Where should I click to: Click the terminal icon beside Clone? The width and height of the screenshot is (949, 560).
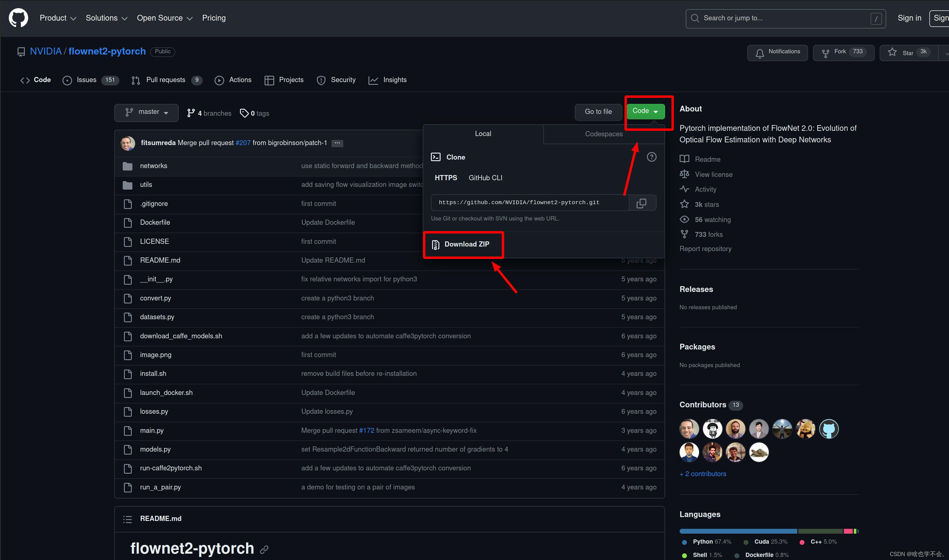point(436,157)
